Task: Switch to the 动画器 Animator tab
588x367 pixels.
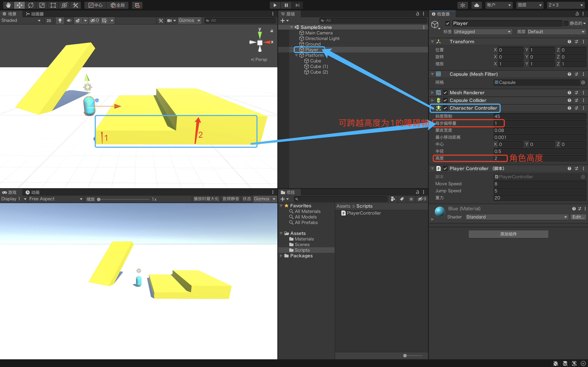Action: pos(35,14)
